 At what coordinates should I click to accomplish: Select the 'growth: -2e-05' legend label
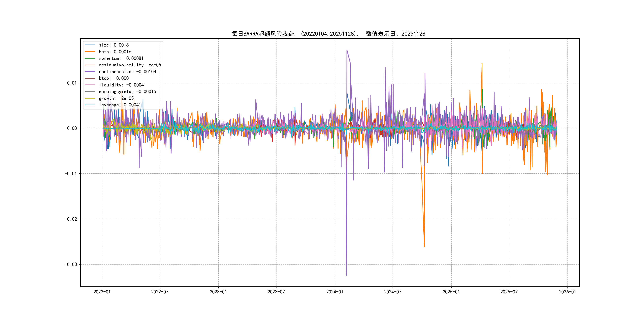point(116,98)
